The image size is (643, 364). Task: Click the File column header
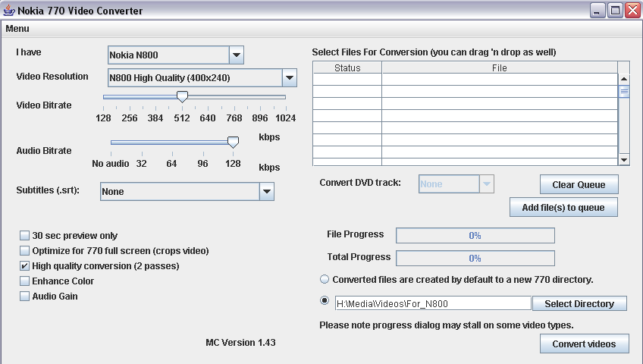pos(500,67)
